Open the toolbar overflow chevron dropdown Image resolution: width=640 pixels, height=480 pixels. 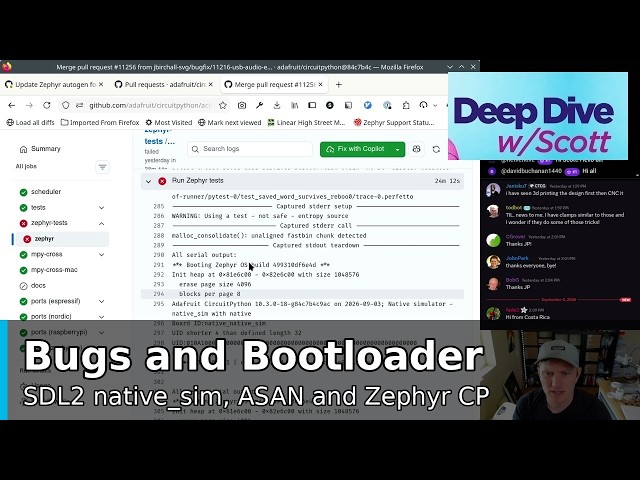[435, 105]
